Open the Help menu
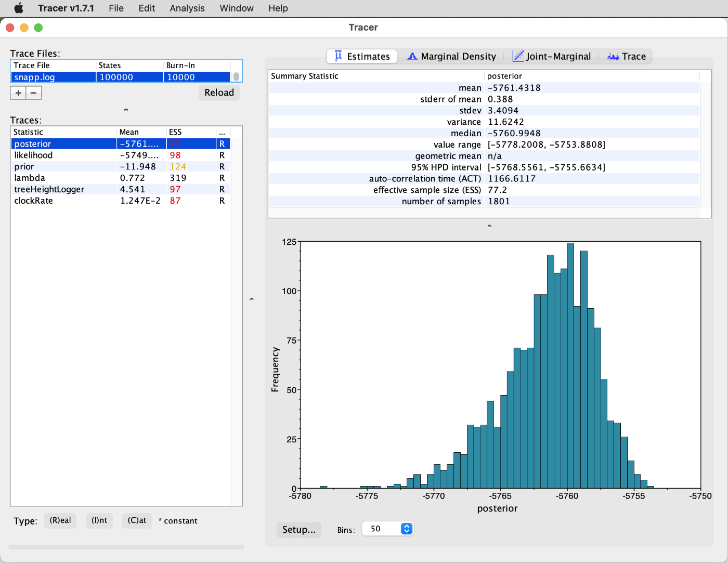 pos(278,8)
